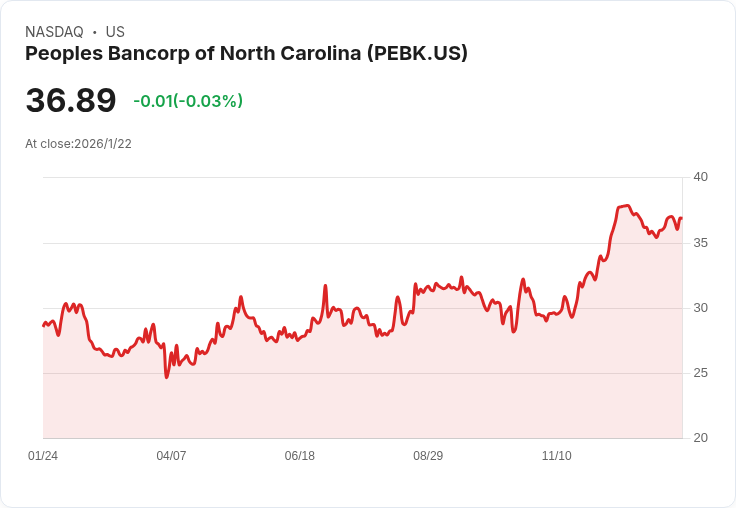Click the rightmost end of the price line
This screenshot has height=508, width=736.
click(x=681, y=218)
